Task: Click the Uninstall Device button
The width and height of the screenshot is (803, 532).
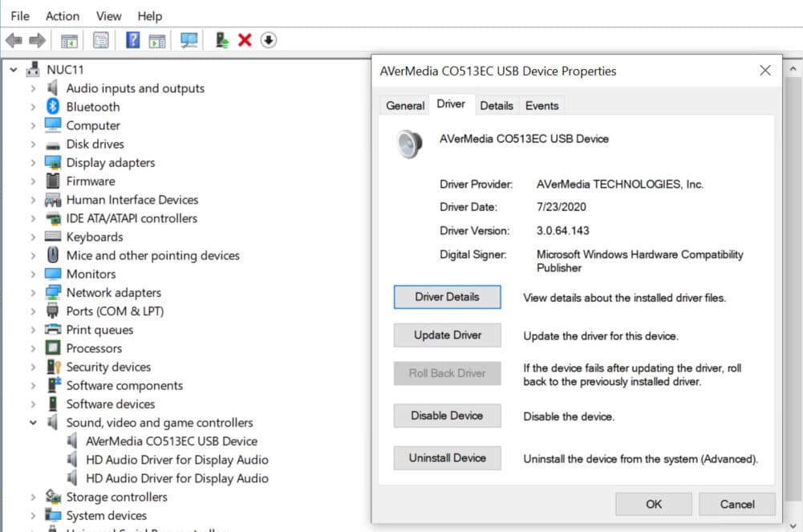Action: (x=447, y=457)
